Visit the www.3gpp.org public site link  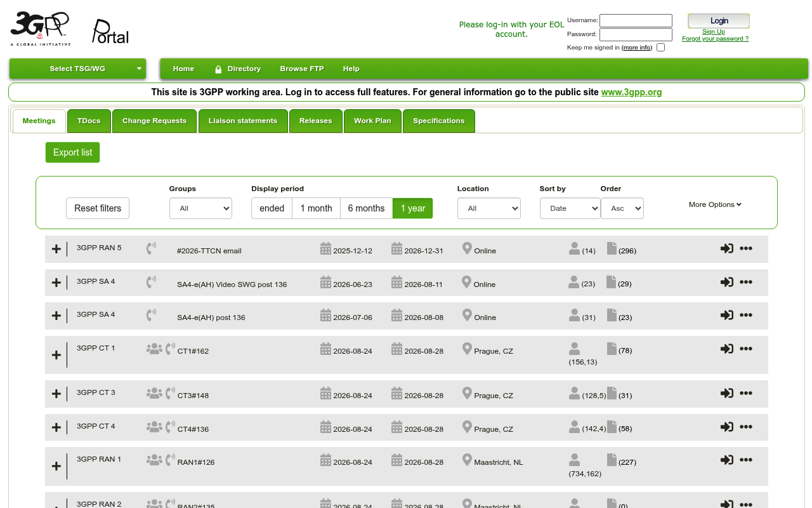[631, 92]
